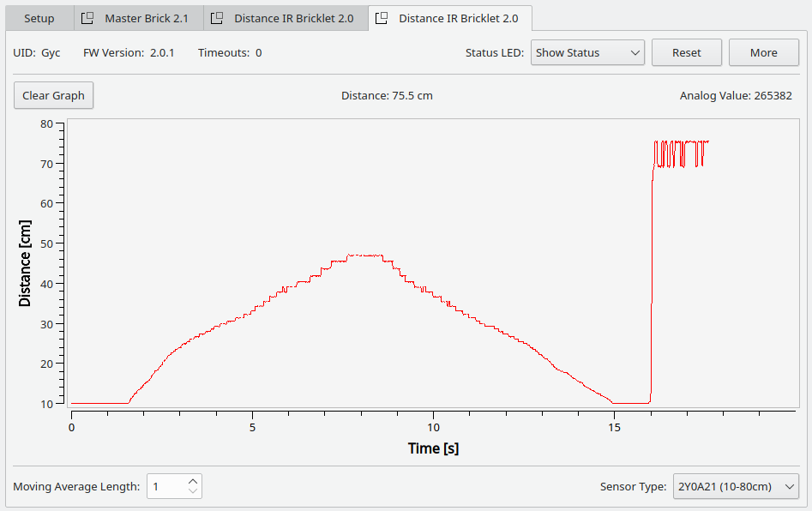The image size is (812, 511).
Task: Click the Timeouts counter label
Action: [x=230, y=52]
